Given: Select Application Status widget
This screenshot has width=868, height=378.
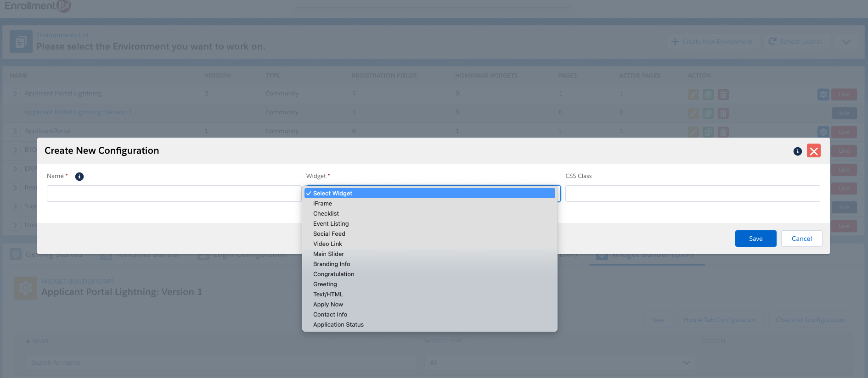Looking at the screenshot, I should click(338, 325).
